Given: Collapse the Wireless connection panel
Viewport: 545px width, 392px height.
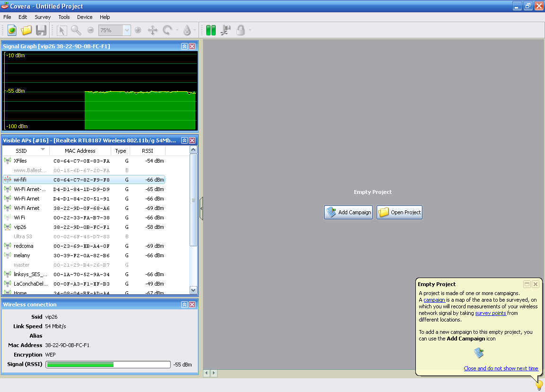Looking at the screenshot, I should (x=185, y=305).
